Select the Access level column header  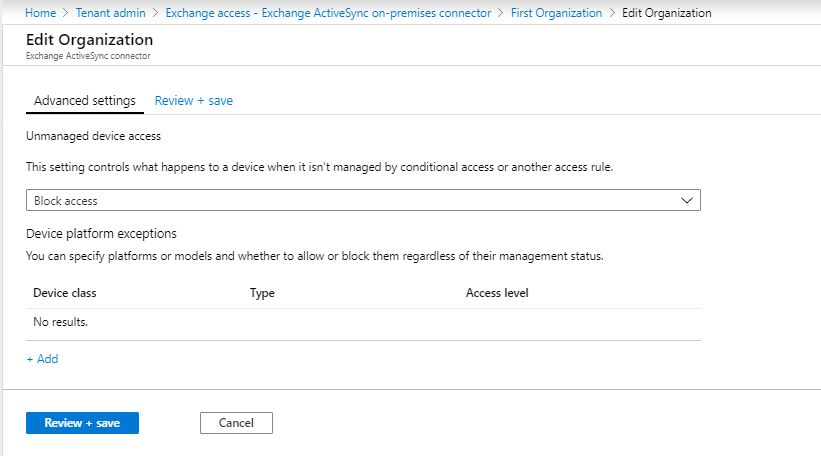click(497, 293)
